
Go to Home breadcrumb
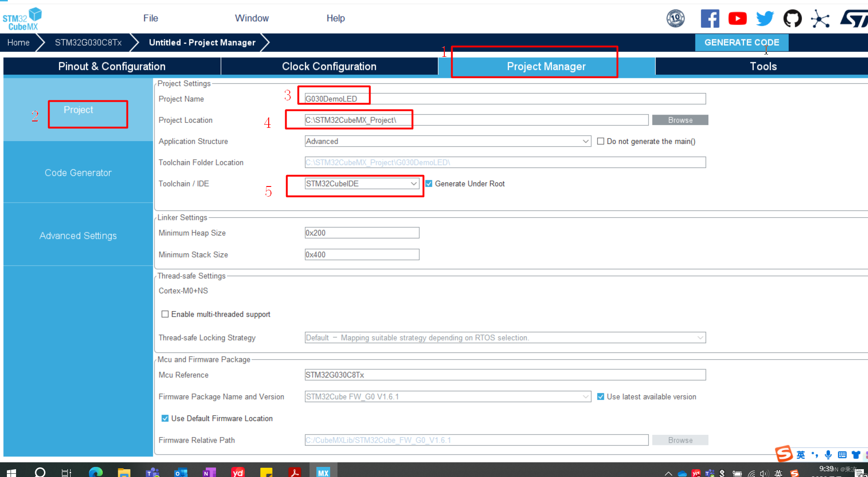(x=18, y=43)
